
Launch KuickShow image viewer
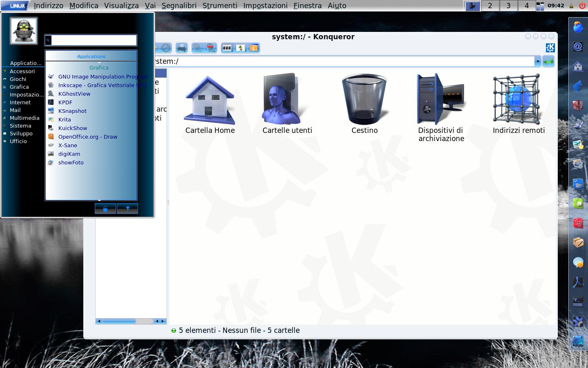tap(67, 128)
